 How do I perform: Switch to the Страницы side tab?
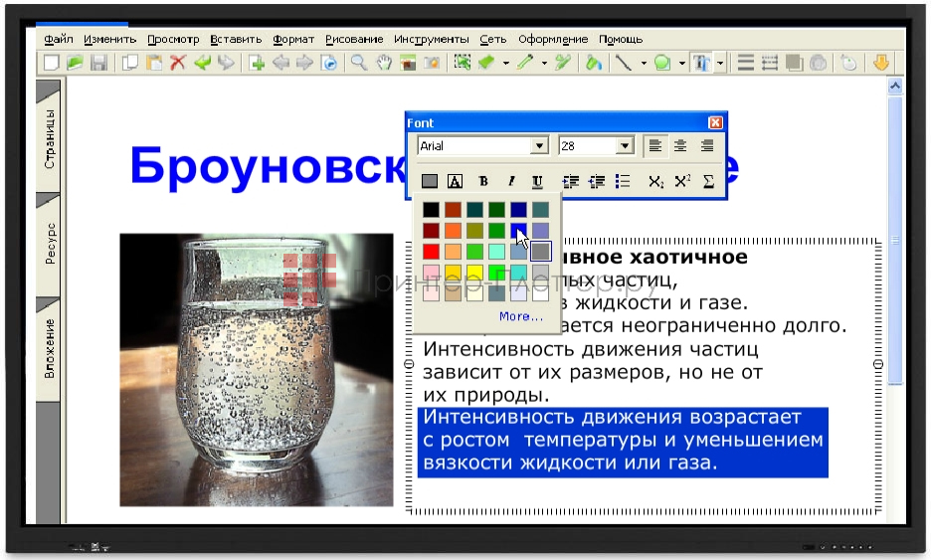coord(49,138)
